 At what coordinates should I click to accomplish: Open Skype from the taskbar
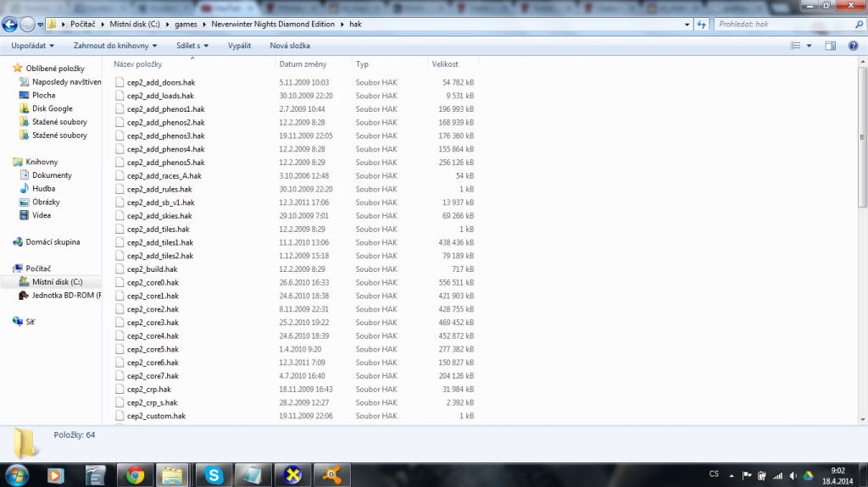pos(214,475)
